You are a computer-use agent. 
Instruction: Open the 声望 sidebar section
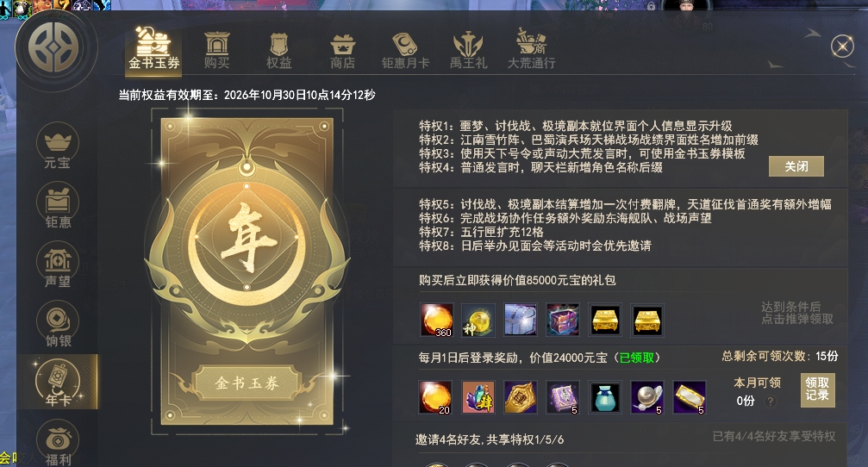(x=58, y=265)
